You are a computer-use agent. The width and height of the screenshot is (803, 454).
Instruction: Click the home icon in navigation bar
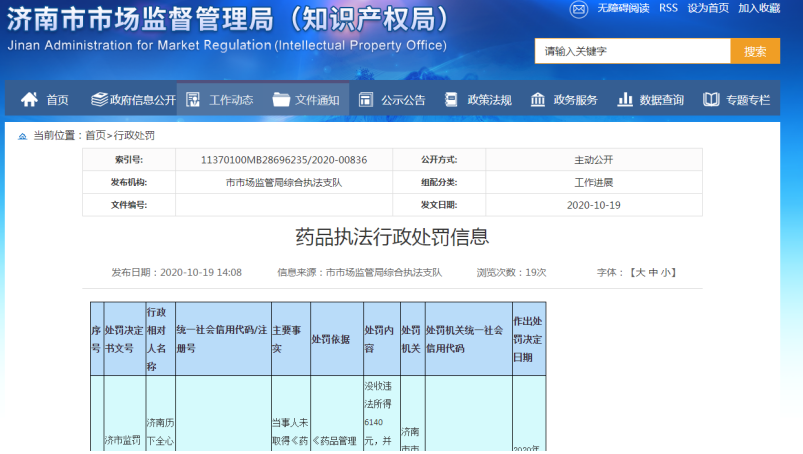(30, 100)
